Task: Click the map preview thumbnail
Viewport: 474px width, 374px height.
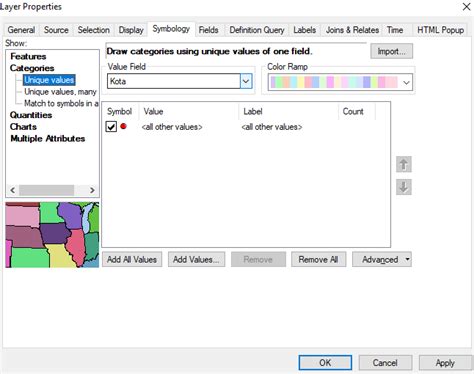Action: pyautogui.click(x=52, y=235)
